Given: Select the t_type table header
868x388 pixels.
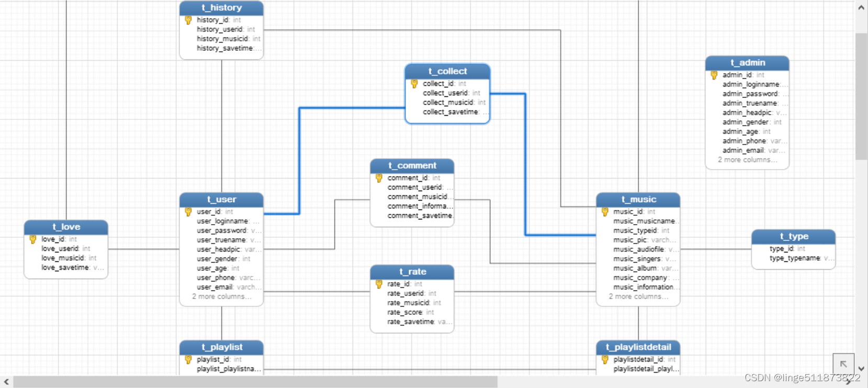Looking at the screenshot, I should click(x=794, y=236).
